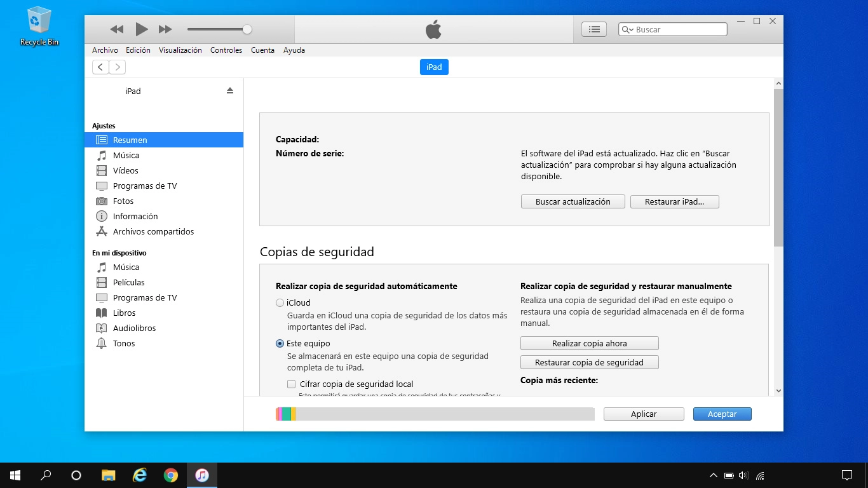Switch to the iPad tab at the top
Viewport: 868px width, 488px height.
click(434, 67)
